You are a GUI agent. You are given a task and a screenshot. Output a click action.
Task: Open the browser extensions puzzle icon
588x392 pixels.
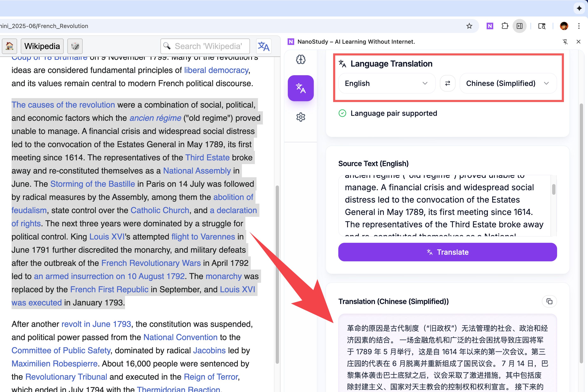click(x=505, y=26)
